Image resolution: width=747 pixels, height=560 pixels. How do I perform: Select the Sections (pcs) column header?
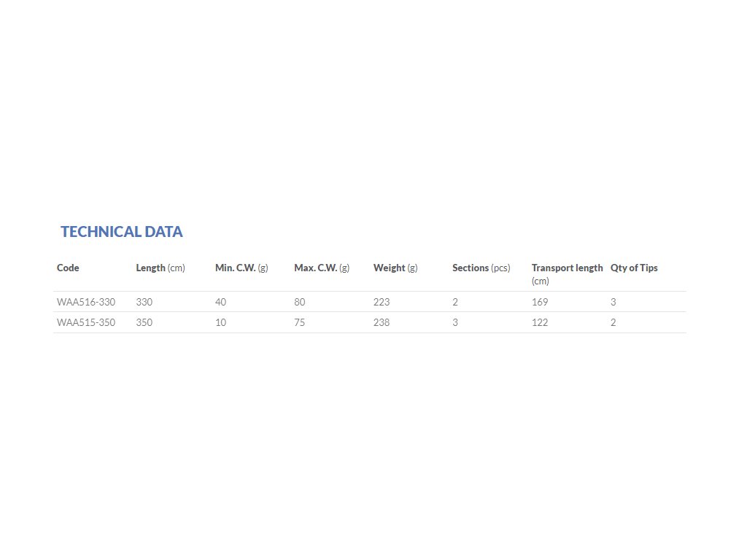(x=481, y=268)
